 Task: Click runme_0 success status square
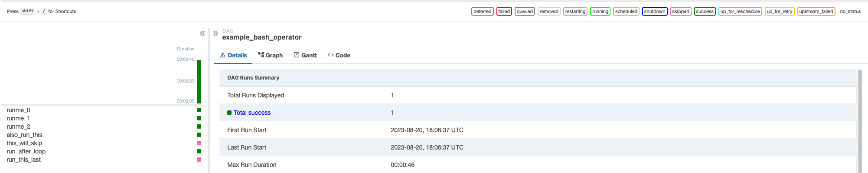pyautogui.click(x=199, y=110)
